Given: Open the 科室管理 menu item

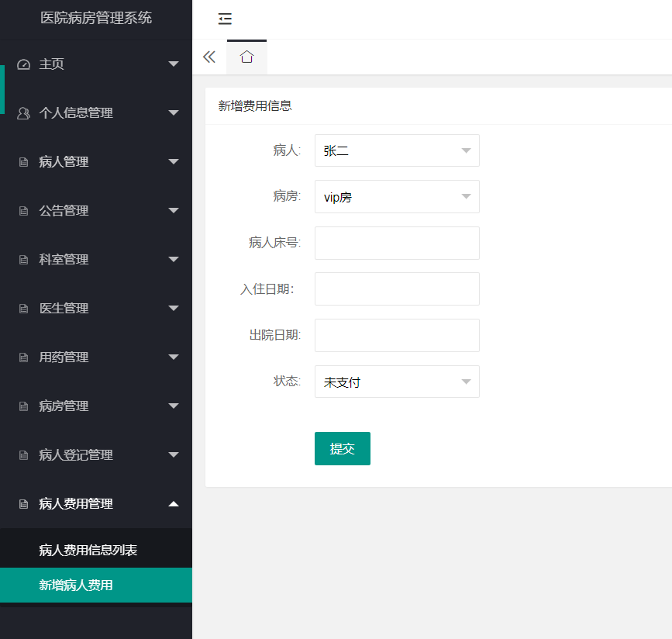Looking at the screenshot, I should pos(96,260).
